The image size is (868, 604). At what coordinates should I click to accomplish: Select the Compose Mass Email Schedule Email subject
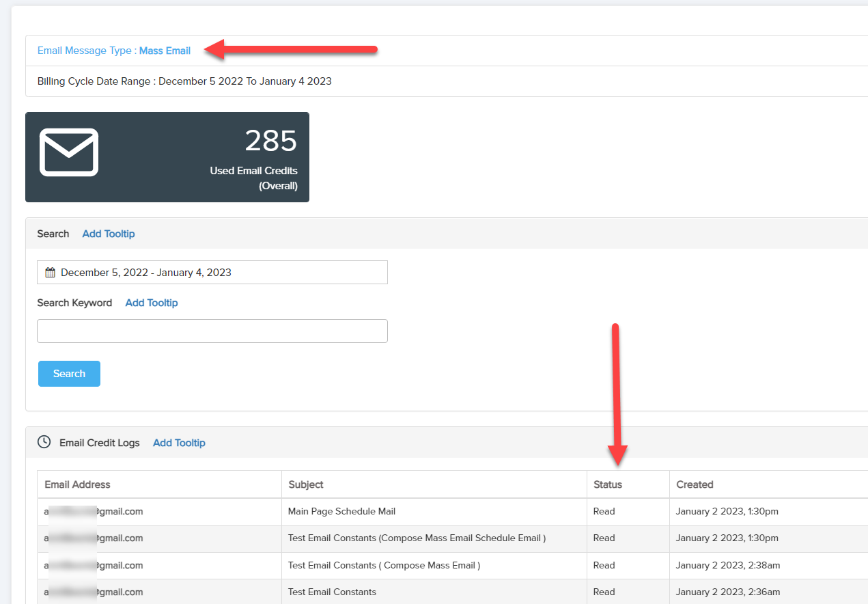417,538
